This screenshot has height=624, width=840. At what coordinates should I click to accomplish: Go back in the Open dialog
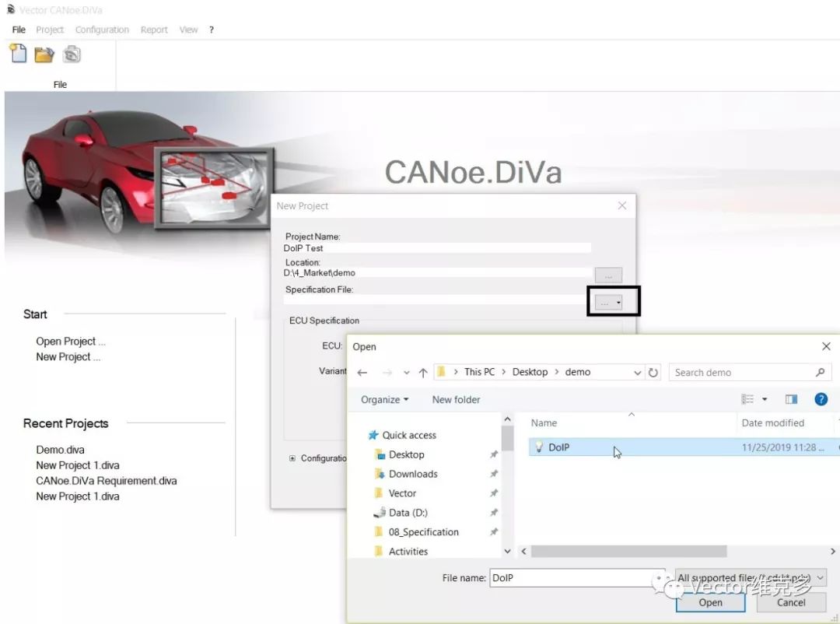[x=362, y=373]
